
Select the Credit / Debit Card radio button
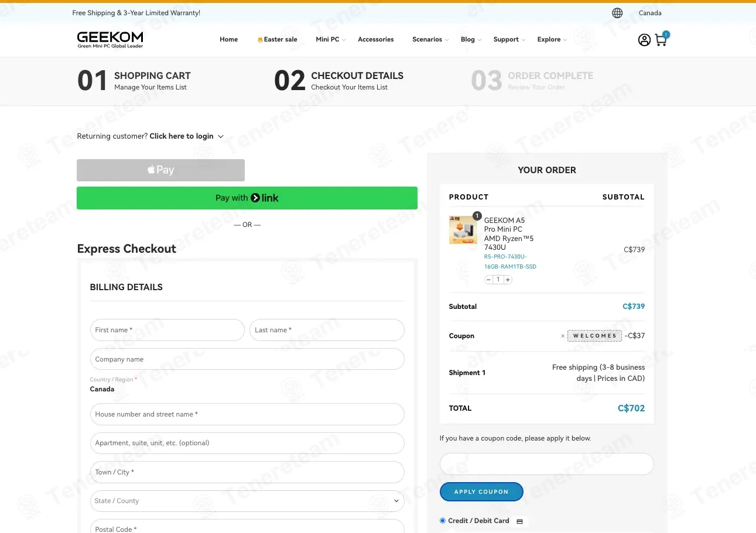pos(443,521)
